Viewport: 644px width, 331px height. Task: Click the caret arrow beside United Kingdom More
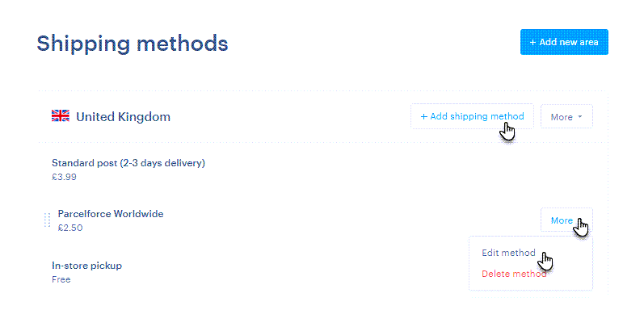coord(580,117)
